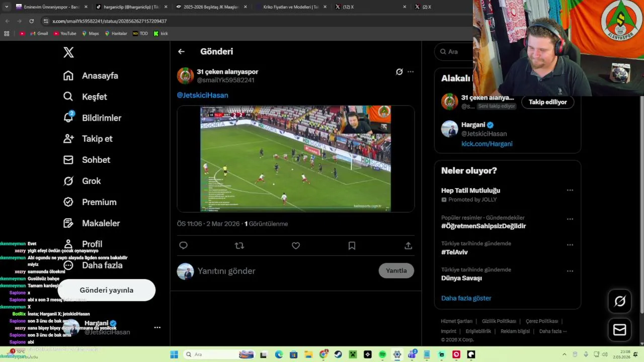Click the Yanıtla button

coord(396,270)
